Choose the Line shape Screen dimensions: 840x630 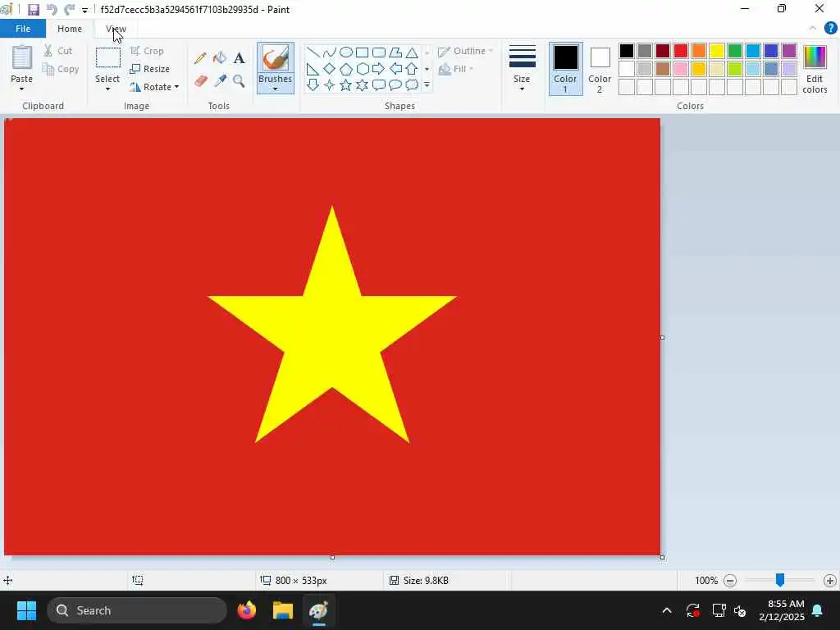pos(313,52)
